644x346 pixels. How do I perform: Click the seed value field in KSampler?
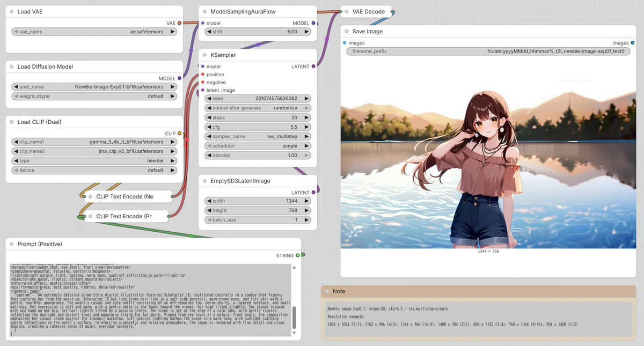click(x=258, y=99)
